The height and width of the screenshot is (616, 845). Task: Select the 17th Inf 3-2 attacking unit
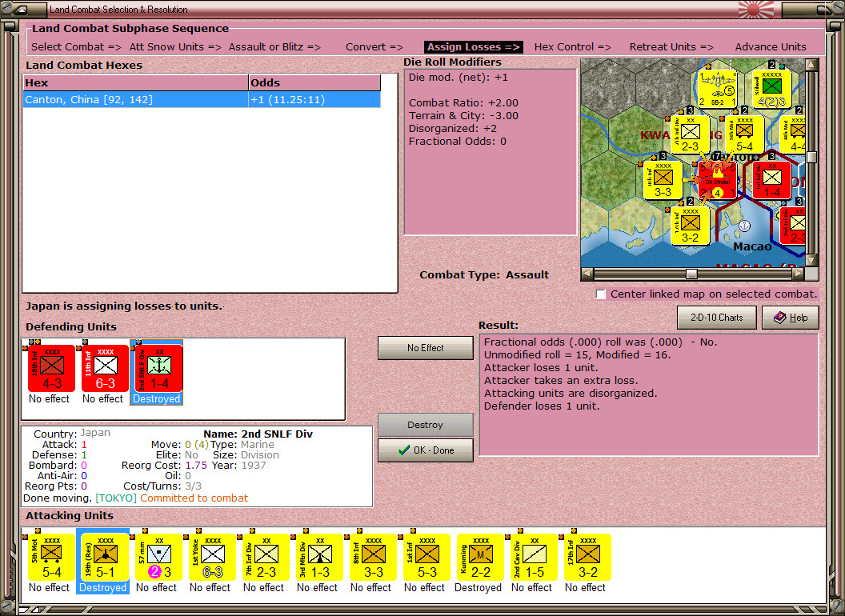pos(587,558)
